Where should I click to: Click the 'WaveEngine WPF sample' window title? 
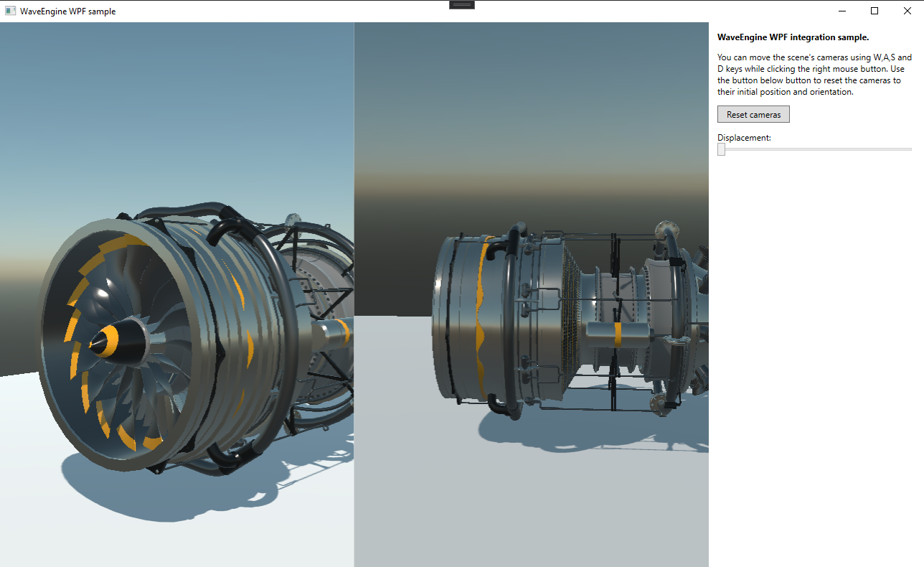coord(67,11)
